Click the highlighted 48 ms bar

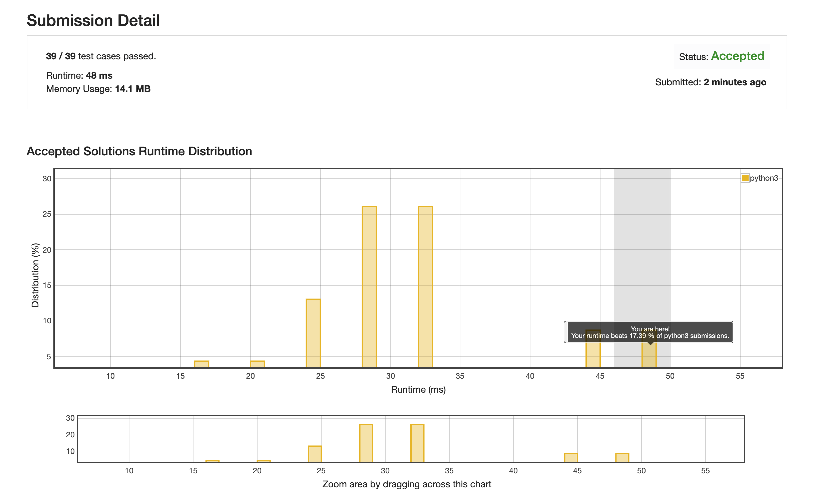click(649, 356)
